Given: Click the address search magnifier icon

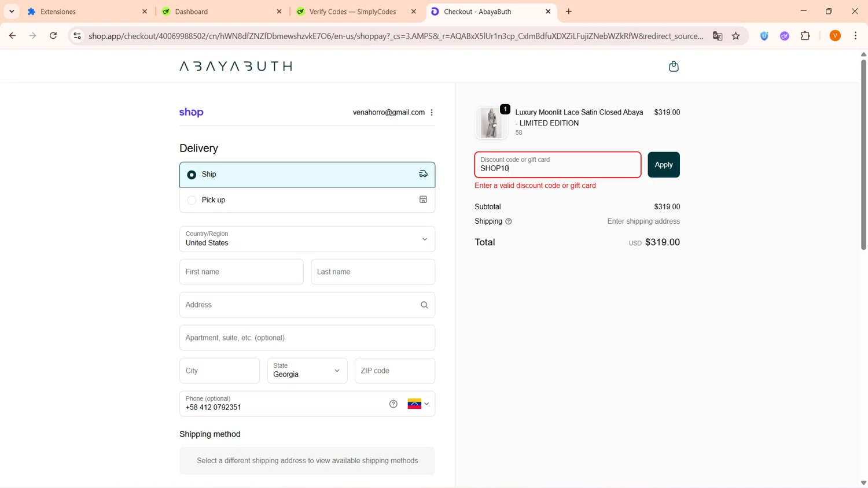Looking at the screenshot, I should (424, 305).
